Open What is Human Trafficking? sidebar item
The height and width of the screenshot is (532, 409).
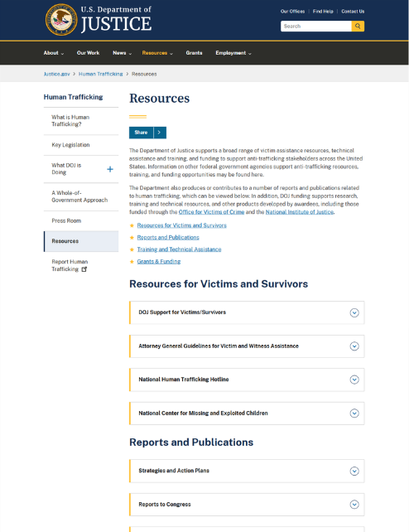(x=81, y=121)
